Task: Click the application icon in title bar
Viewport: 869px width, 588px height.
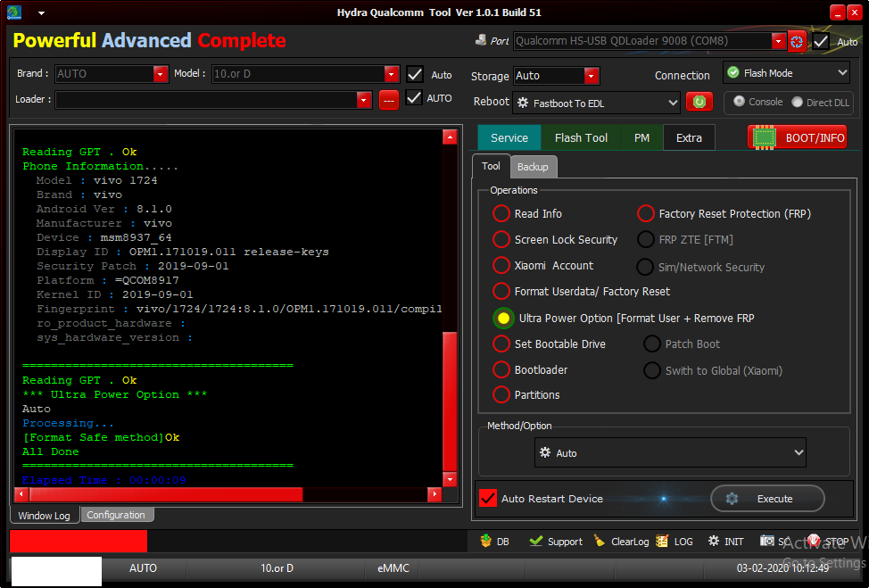Action: tap(14, 12)
